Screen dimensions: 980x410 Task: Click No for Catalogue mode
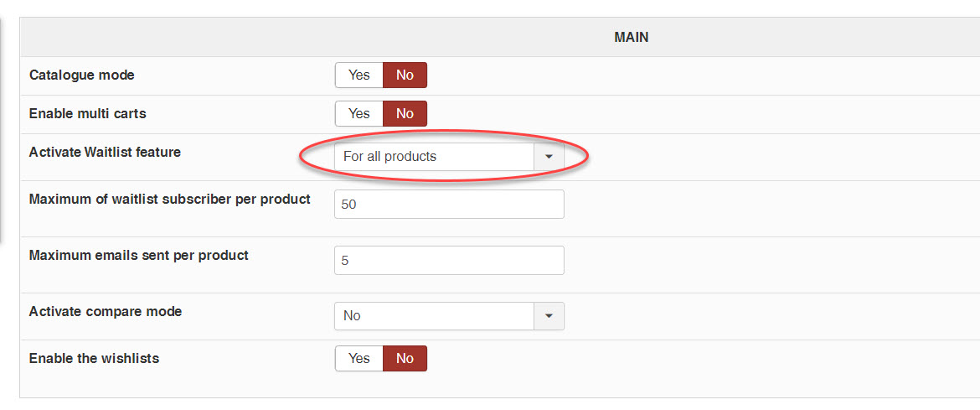click(x=405, y=75)
